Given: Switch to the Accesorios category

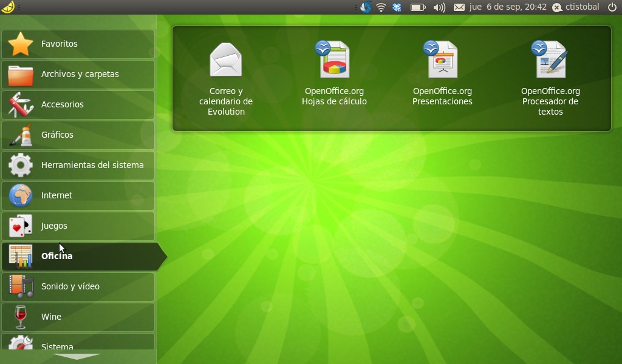Looking at the screenshot, I should tap(78, 104).
